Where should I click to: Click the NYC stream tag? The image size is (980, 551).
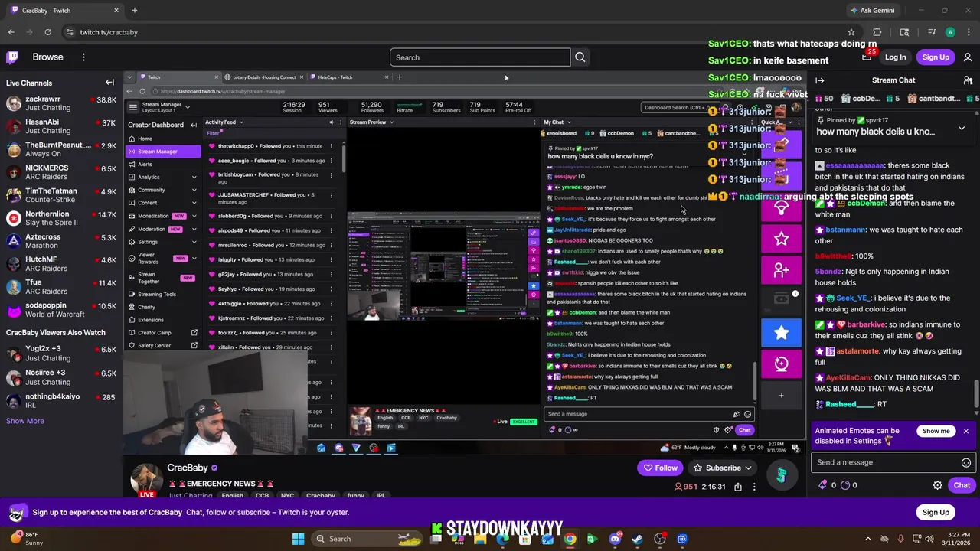click(x=287, y=496)
